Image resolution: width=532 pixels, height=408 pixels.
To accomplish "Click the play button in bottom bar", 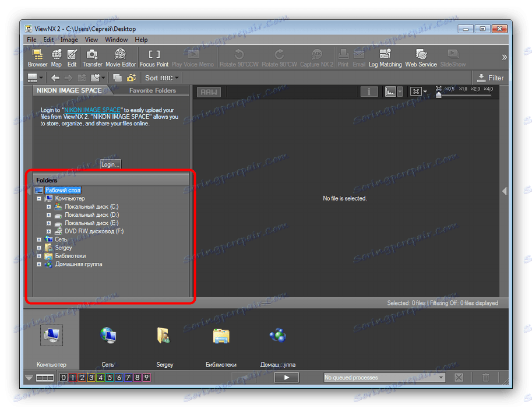I will [286, 378].
